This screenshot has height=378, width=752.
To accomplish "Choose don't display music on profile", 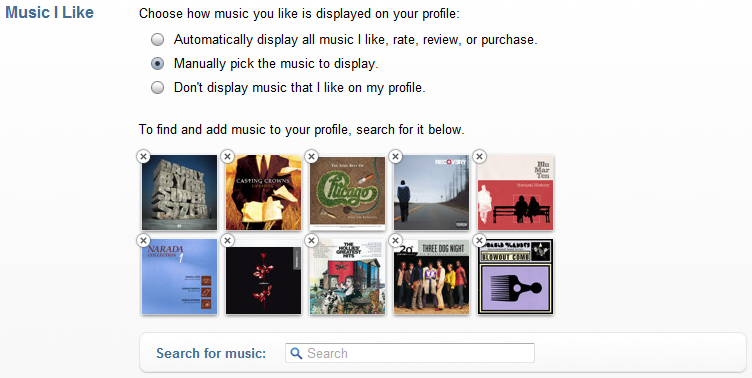I will 157,87.
